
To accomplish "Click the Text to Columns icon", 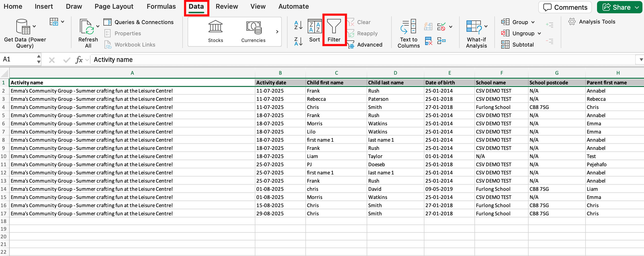I will coord(408,27).
